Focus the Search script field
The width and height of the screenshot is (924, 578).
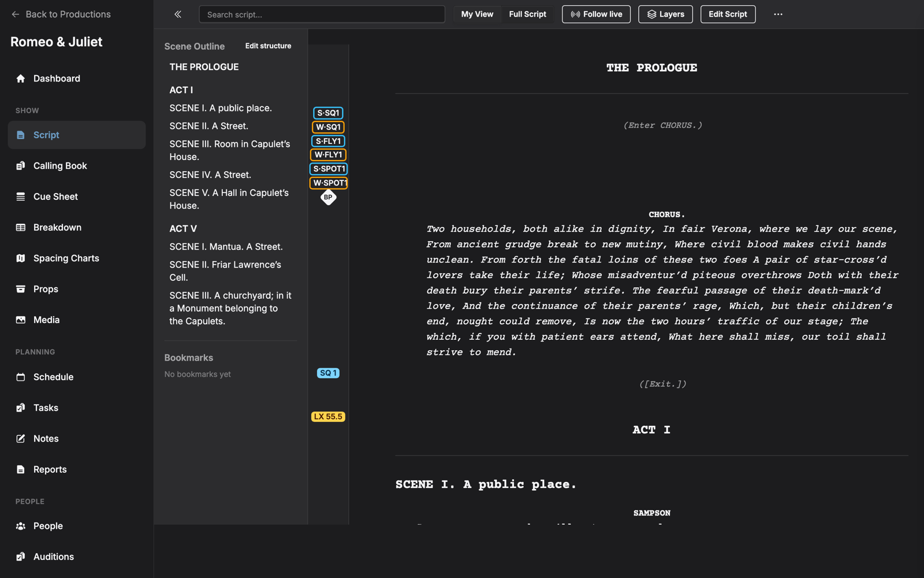click(x=322, y=14)
